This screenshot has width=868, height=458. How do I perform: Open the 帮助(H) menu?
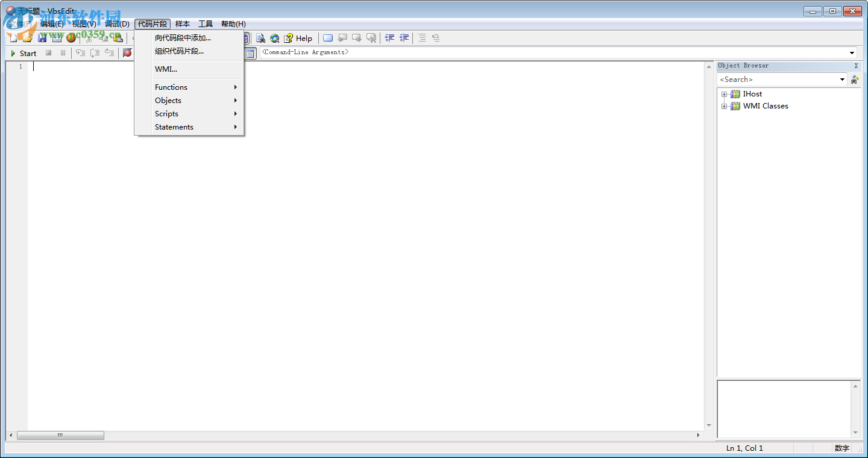(233, 24)
